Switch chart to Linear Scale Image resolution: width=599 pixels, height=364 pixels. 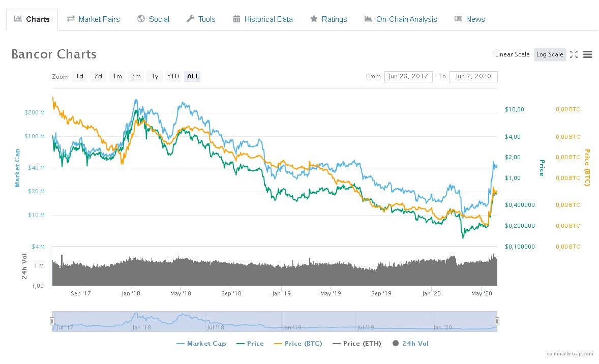coord(512,54)
